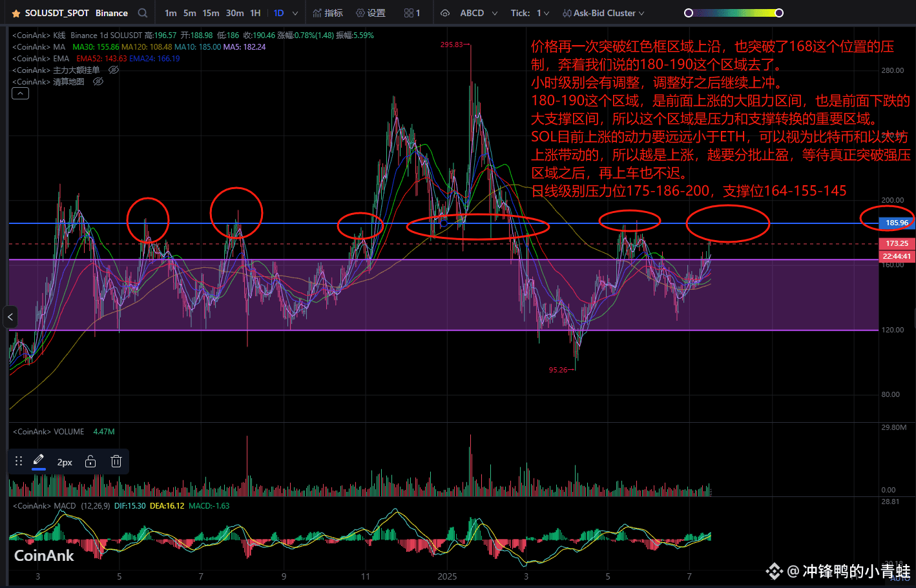Click the EMA24: 166.19 value
Screen dimensions: 916x588
point(154,58)
